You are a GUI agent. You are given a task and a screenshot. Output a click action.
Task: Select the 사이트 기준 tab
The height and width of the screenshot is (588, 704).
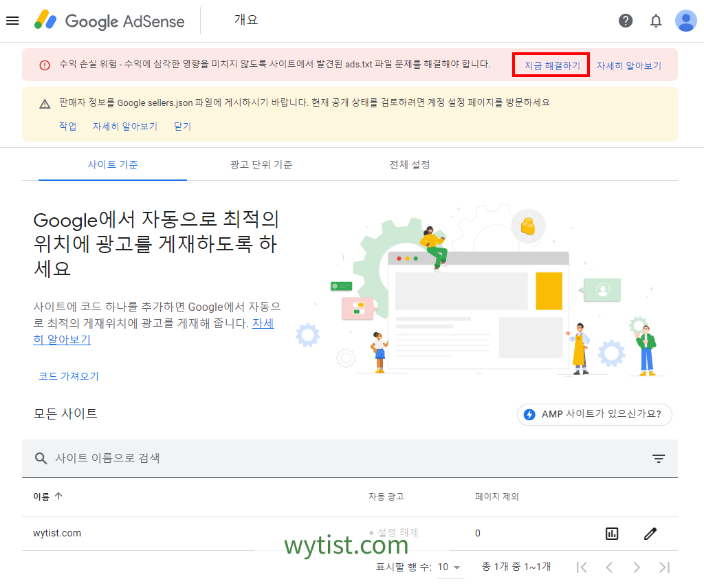coord(113,165)
